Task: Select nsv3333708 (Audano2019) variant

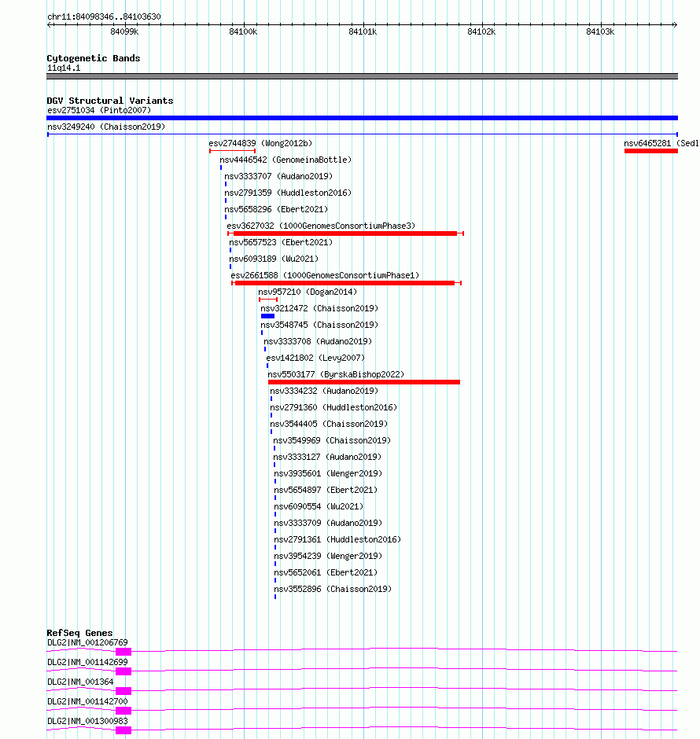Action: click(x=318, y=341)
